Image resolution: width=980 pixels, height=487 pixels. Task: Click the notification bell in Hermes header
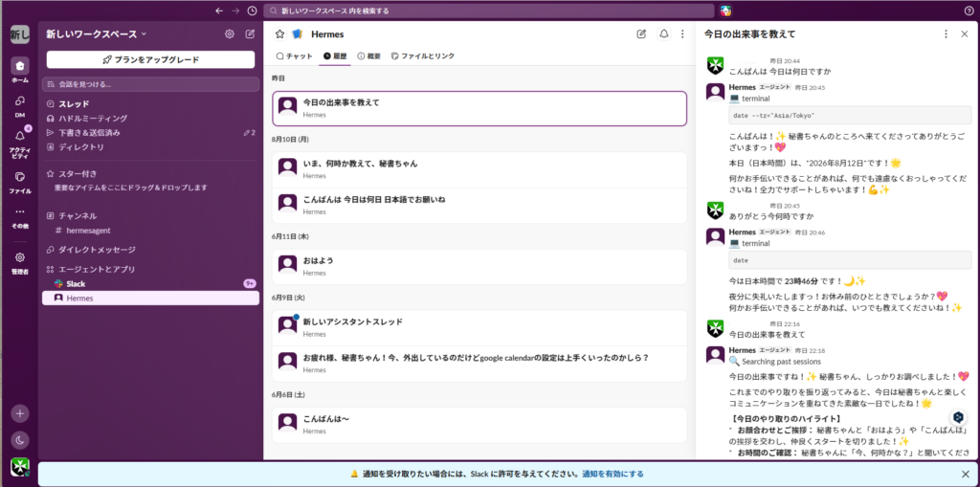(x=664, y=34)
